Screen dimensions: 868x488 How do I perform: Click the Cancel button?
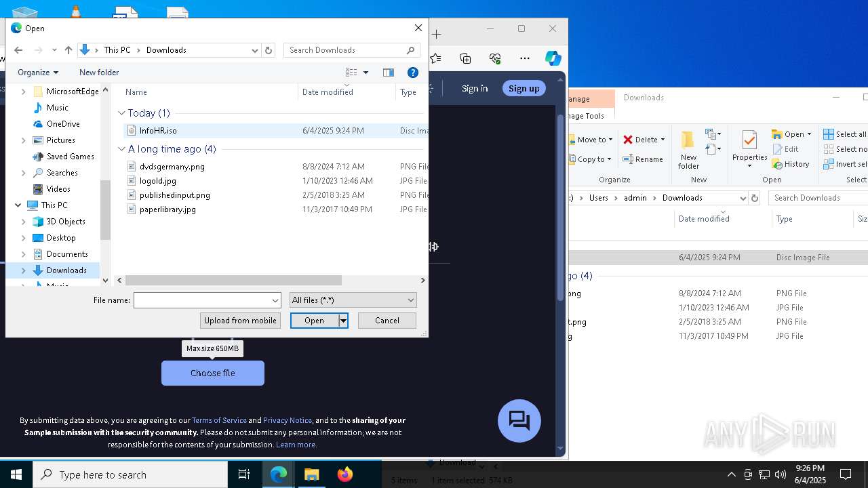point(387,321)
